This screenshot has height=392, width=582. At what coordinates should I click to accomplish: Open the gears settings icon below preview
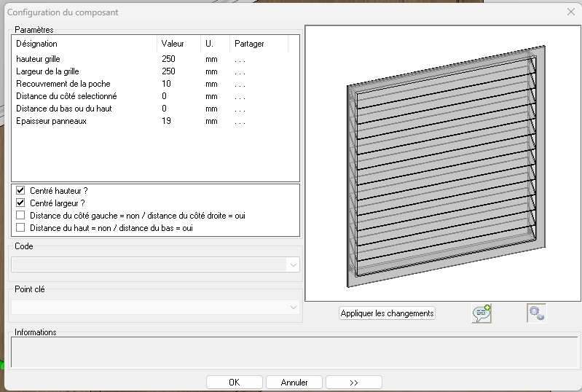(536, 313)
